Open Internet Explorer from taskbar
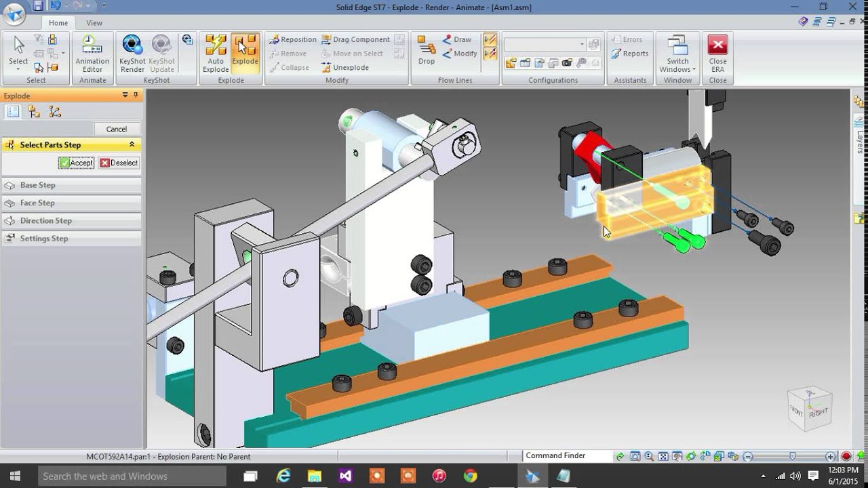The image size is (868, 488). pyautogui.click(x=283, y=476)
